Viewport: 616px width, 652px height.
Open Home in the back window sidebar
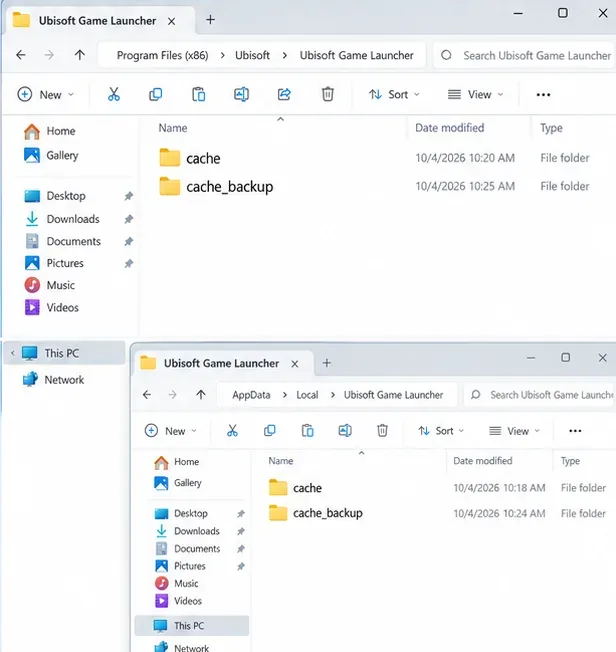pos(61,131)
